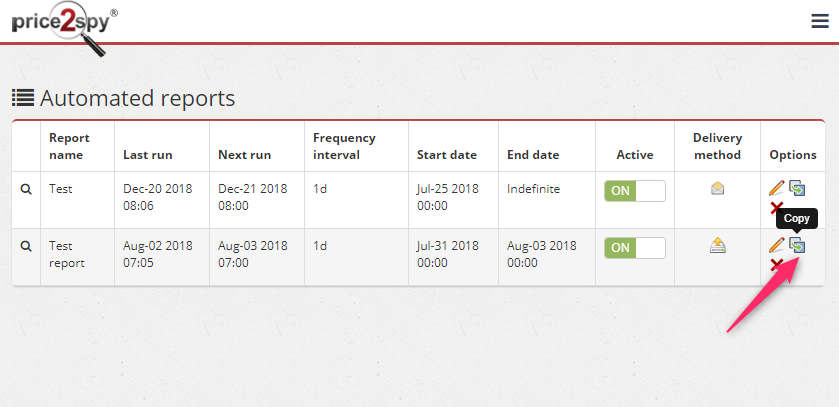Click the Frequency interval column header

click(x=344, y=146)
